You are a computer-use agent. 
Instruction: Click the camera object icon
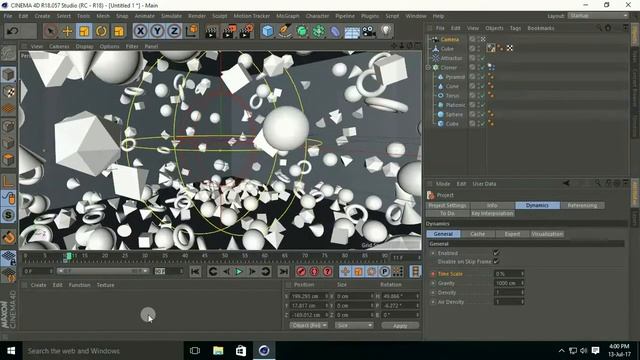[369, 31]
